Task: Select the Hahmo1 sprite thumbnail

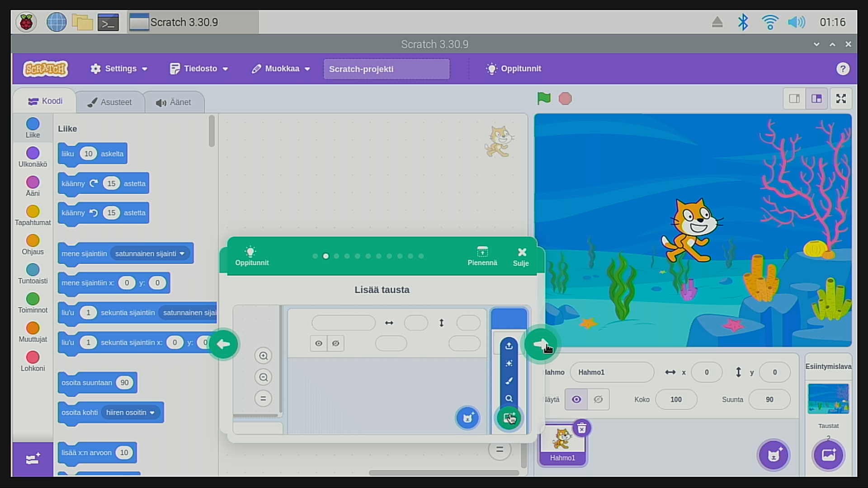Action: click(x=562, y=445)
